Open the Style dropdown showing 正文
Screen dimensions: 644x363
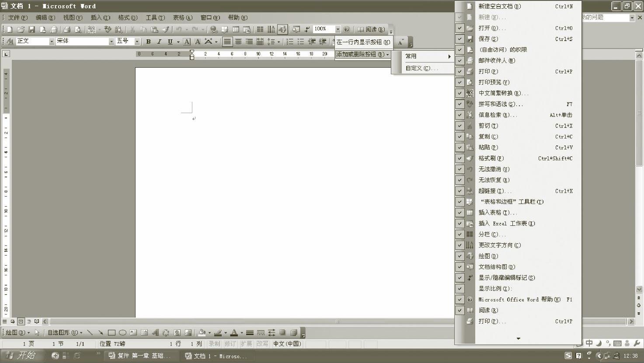52,41
